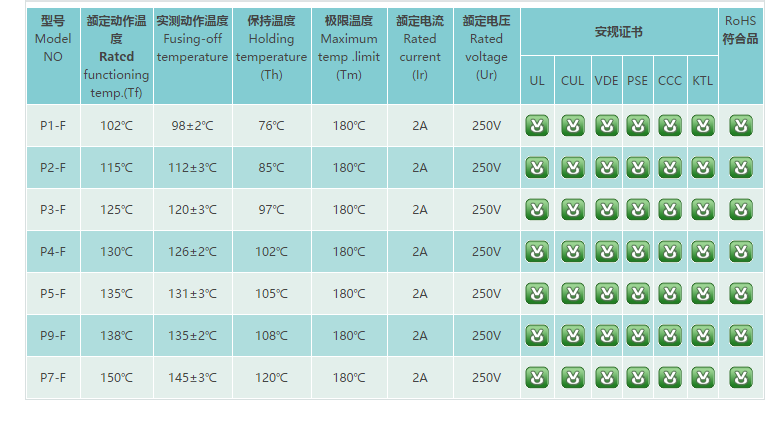Click the KTL certificate icon for P2-F
This screenshot has height=423, width=775.
pos(702,167)
